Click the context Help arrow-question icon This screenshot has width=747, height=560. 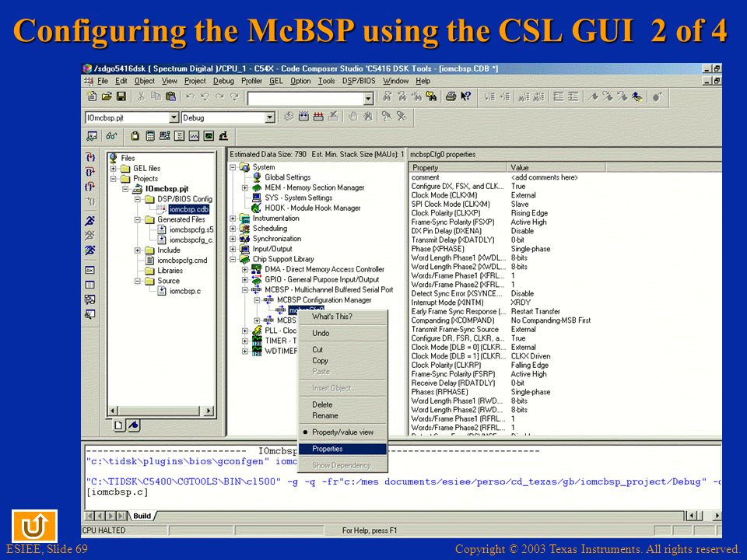pyautogui.click(x=466, y=96)
